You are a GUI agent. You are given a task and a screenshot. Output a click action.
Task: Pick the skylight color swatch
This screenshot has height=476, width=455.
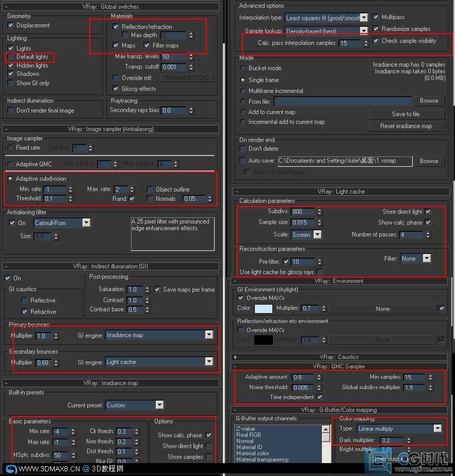(x=264, y=308)
